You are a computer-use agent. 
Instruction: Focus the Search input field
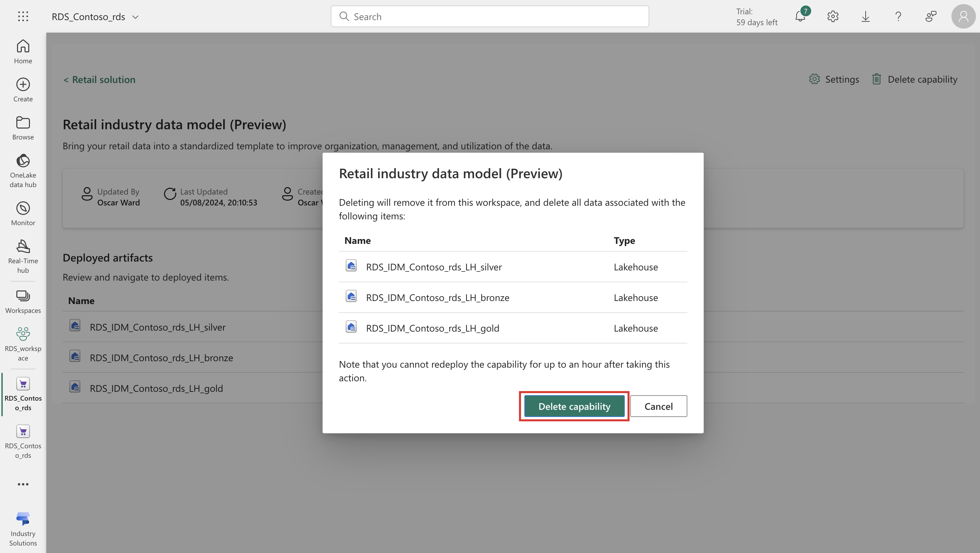[x=490, y=16]
